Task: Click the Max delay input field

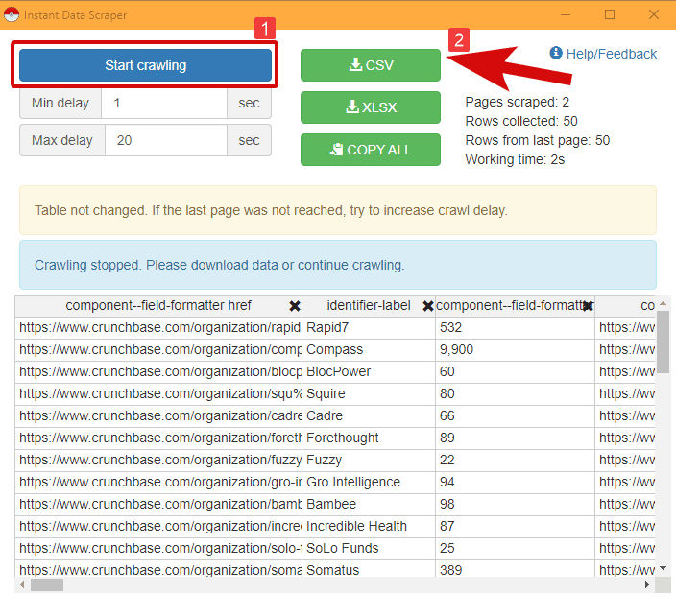Action: (x=166, y=140)
